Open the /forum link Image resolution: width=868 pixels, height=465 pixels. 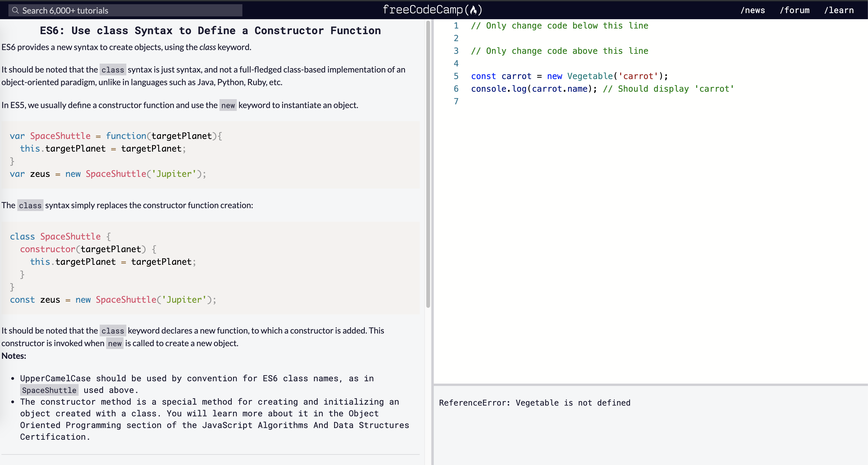click(x=794, y=10)
